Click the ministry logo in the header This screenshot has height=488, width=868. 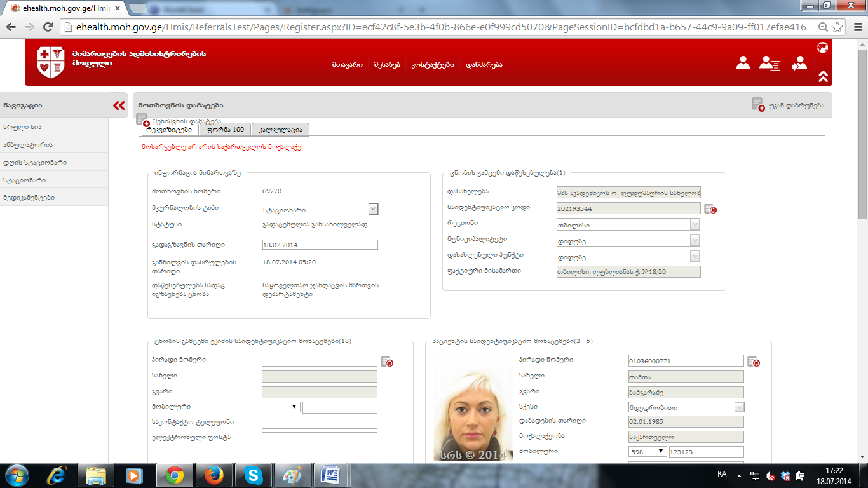point(51,62)
